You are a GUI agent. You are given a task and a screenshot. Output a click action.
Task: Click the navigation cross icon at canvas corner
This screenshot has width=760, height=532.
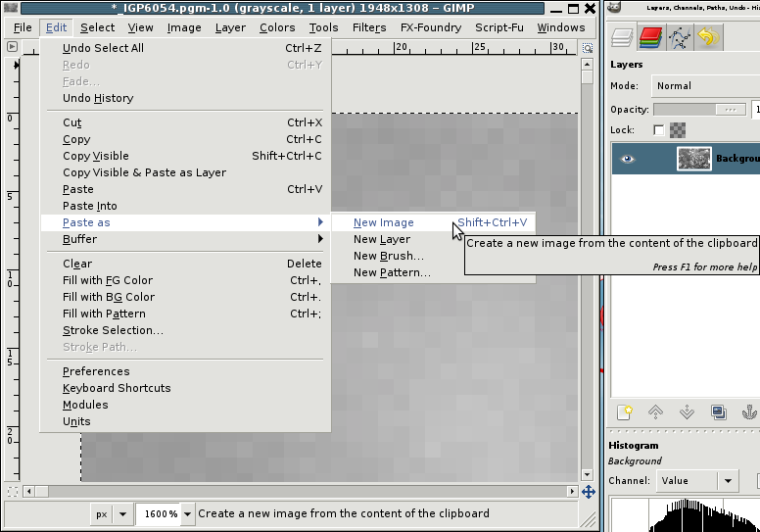tap(589, 492)
